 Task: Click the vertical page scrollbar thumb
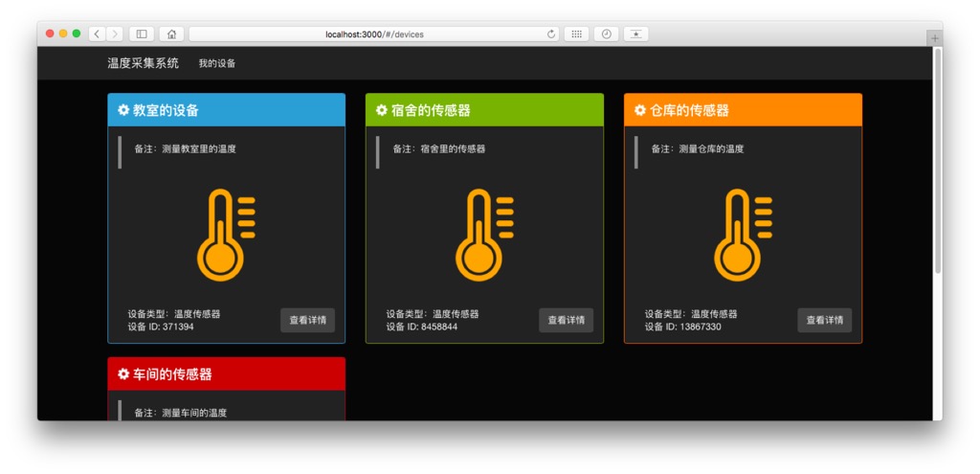point(938,160)
